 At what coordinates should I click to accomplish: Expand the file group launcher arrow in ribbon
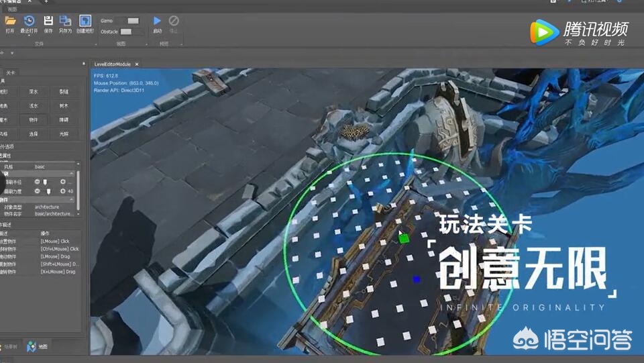(96, 44)
